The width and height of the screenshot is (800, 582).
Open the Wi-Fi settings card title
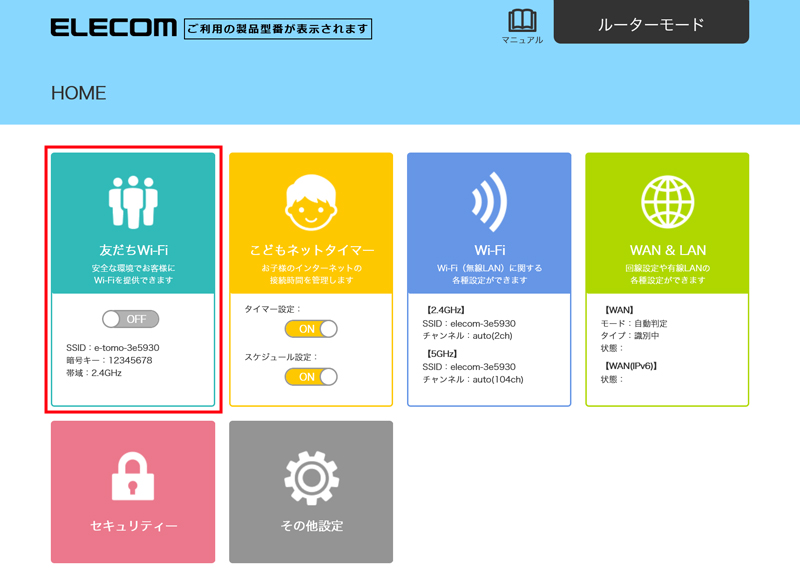pos(489,250)
